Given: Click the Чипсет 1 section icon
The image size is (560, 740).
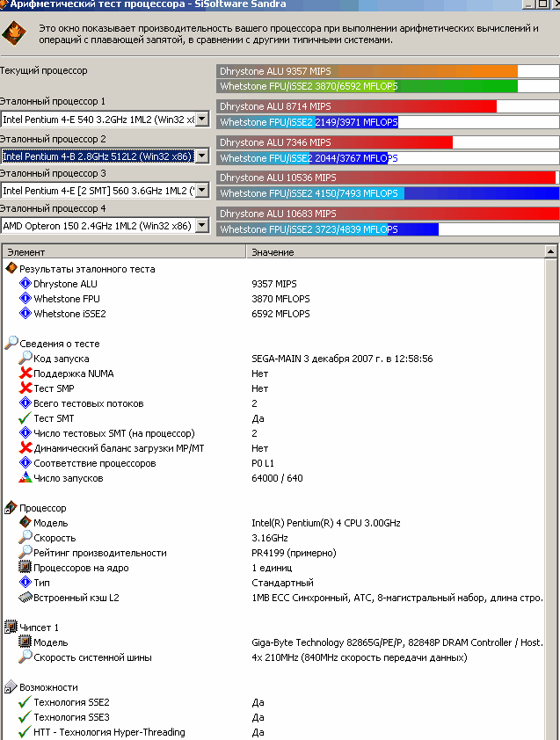Looking at the screenshot, I should click(11, 628).
